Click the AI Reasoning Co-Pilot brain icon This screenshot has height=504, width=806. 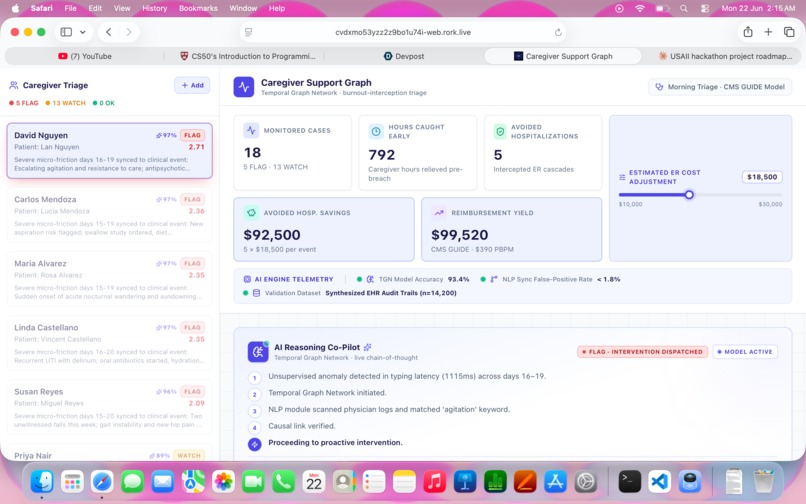click(258, 352)
